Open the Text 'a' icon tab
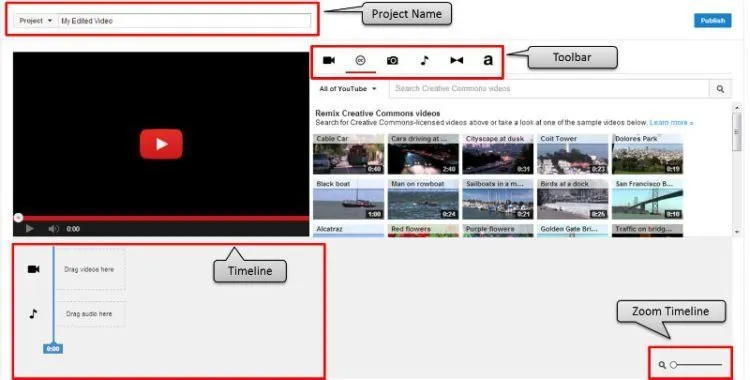The image size is (750, 380). [x=488, y=60]
